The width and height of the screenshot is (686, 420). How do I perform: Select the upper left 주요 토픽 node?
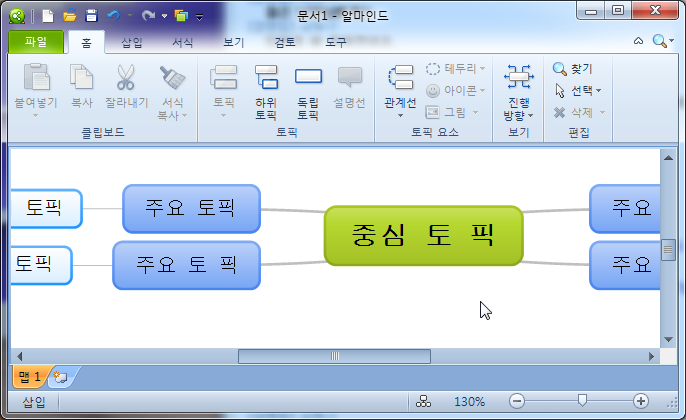click(x=192, y=209)
